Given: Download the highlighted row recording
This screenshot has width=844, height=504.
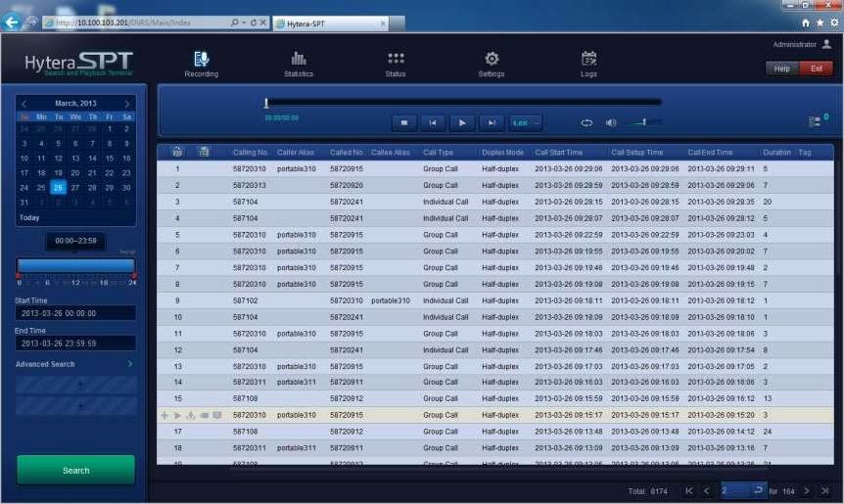Looking at the screenshot, I should 191,415.
